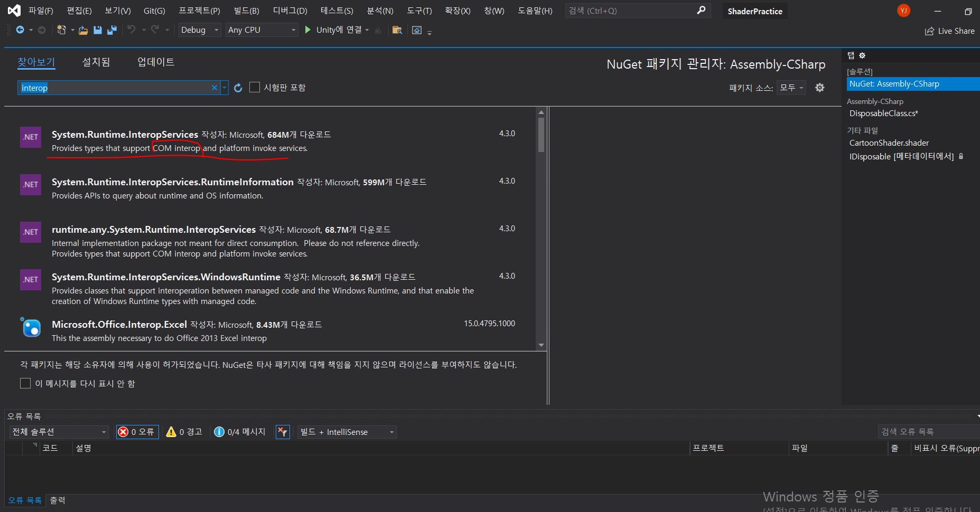Expand the new project dropdown arrow
Viewport: 980px width, 512px height.
[72, 30]
